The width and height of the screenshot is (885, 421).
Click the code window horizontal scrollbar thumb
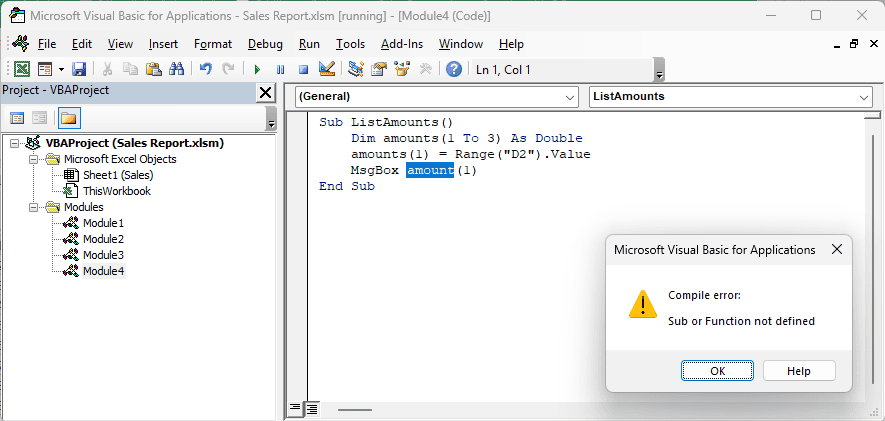click(355, 409)
